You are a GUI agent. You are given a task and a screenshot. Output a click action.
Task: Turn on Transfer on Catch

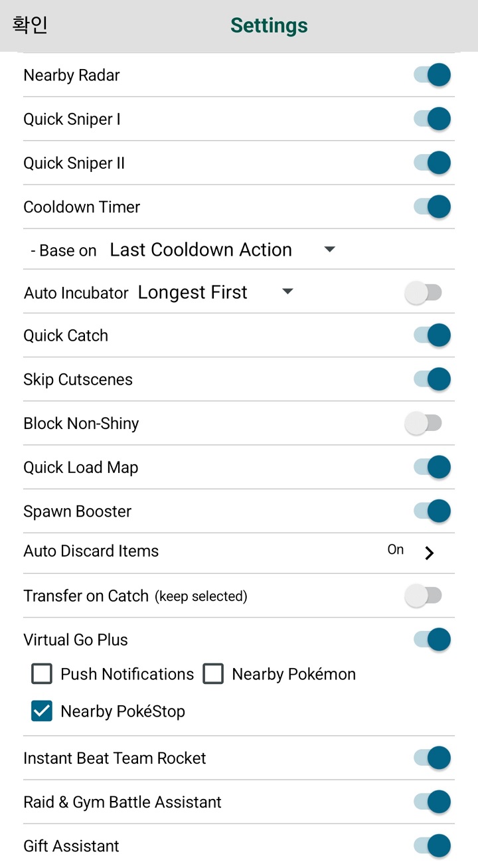424,596
